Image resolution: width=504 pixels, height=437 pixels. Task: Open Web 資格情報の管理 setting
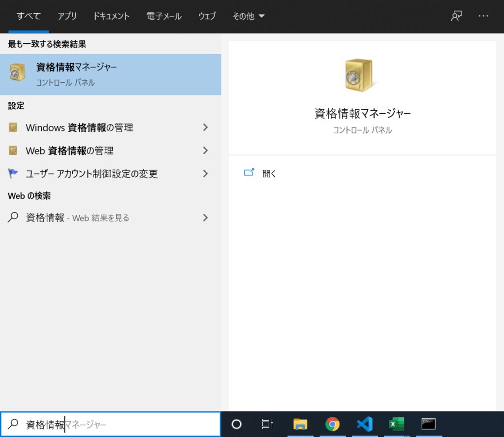tap(99, 151)
